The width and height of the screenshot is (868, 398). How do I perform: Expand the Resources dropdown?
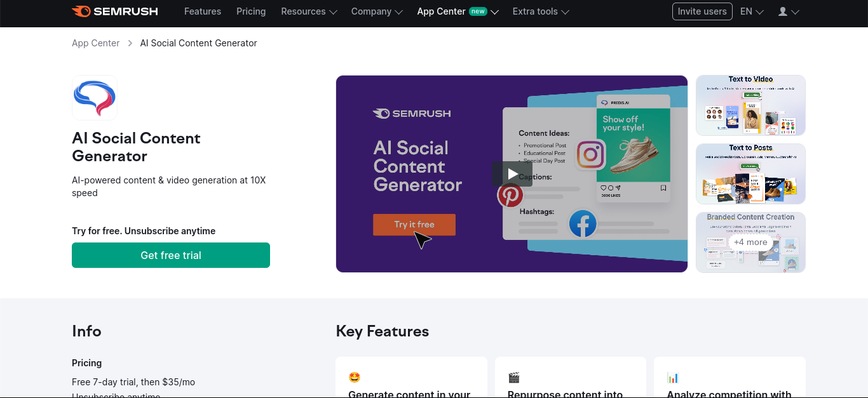[x=309, y=11]
